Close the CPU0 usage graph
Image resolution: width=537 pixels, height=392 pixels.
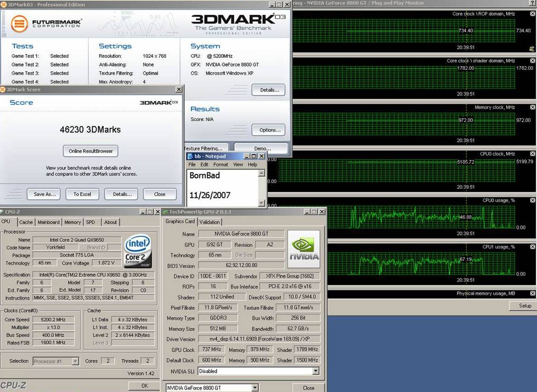pyautogui.click(x=532, y=200)
